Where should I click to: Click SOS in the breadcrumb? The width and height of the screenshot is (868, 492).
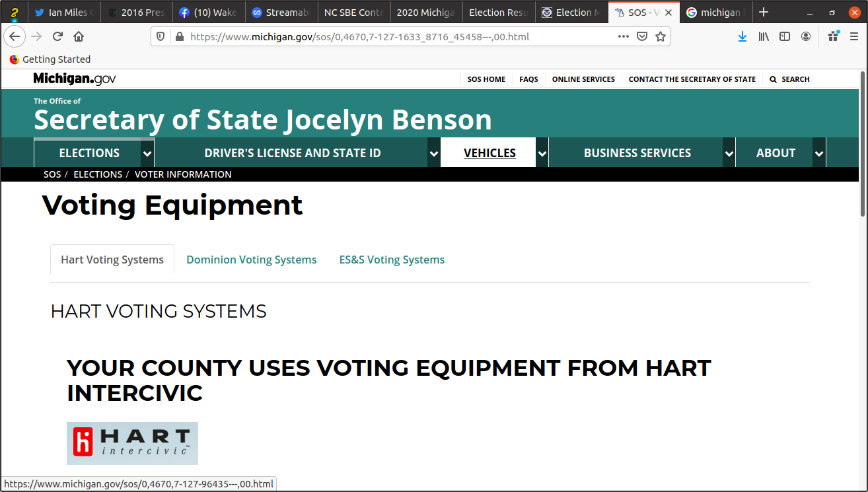tap(52, 174)
